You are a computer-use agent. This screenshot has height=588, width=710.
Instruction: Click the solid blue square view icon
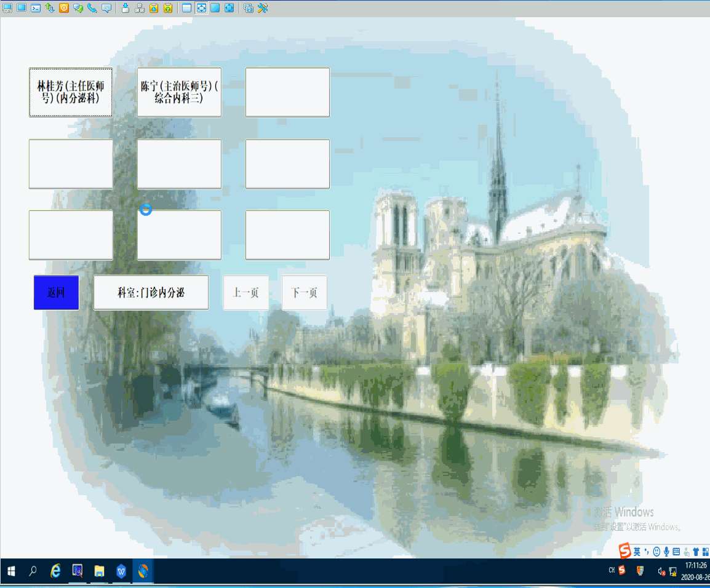click(x=215, y=8)
